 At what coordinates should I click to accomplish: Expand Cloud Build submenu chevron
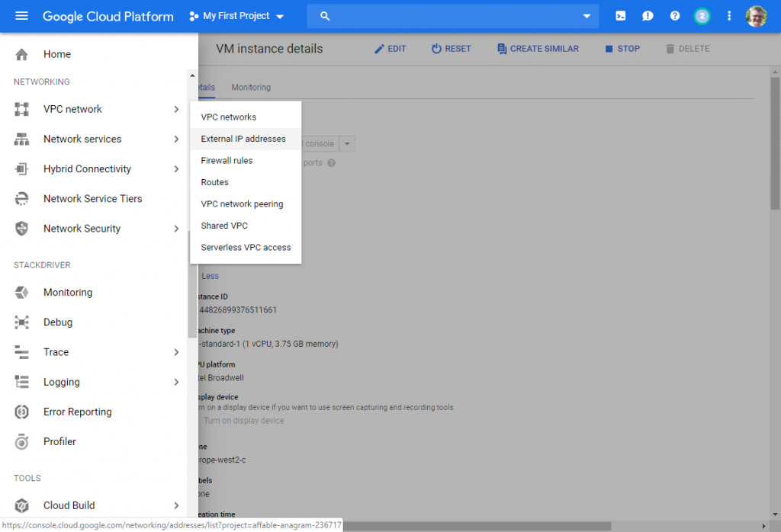pos(176,505)
